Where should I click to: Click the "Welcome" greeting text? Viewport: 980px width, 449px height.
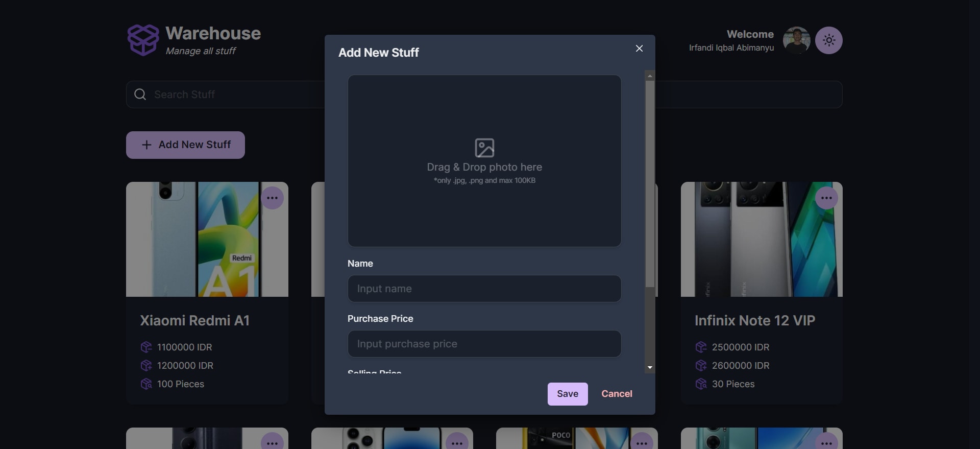pos(750,34)
